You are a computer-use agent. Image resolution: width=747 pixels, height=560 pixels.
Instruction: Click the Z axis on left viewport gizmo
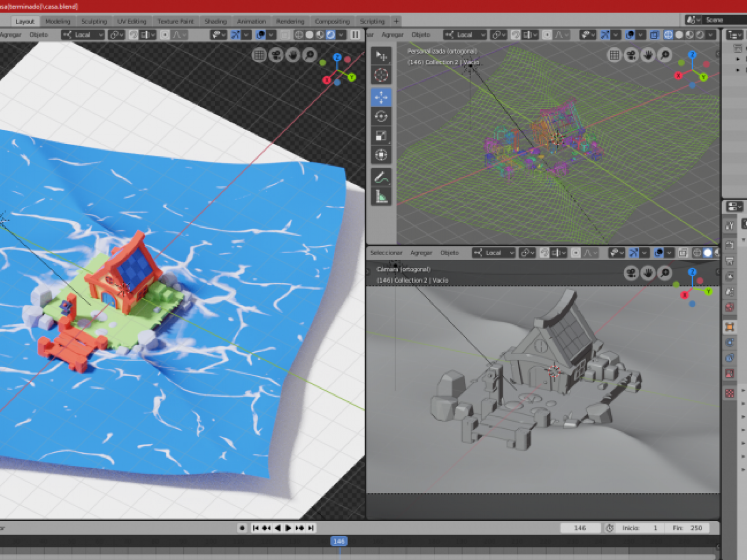pyautogui.click(x=337, y=57)
